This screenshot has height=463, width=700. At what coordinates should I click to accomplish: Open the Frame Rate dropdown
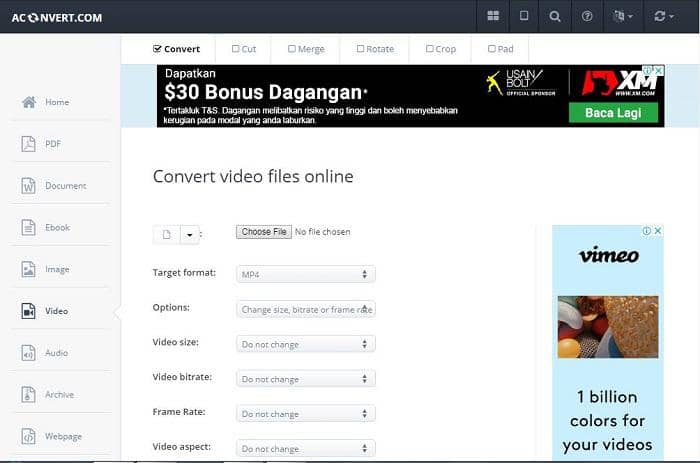pos(305,414)
